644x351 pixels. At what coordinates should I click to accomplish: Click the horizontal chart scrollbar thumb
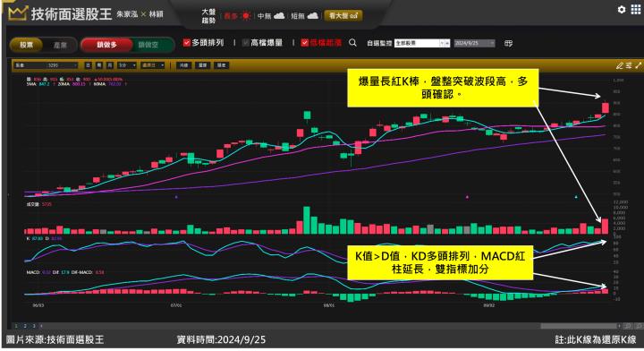[579, 326]
